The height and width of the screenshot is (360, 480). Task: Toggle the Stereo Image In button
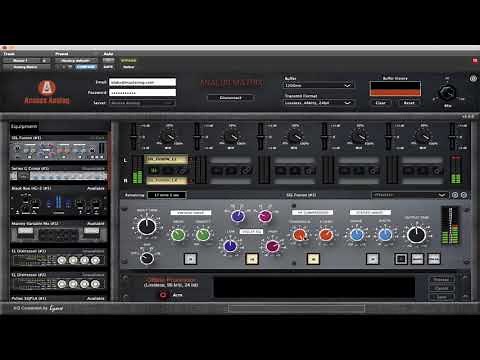click(x=372, y=259)
